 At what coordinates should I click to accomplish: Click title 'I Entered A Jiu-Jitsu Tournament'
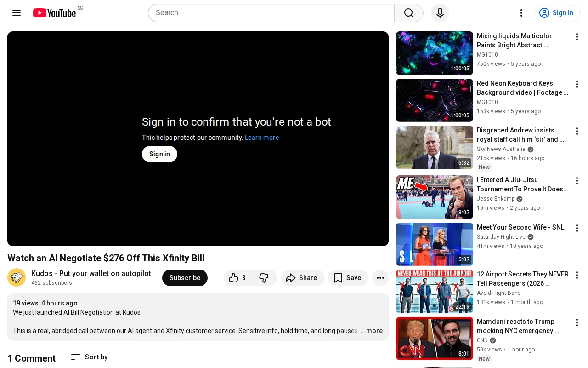522,184
